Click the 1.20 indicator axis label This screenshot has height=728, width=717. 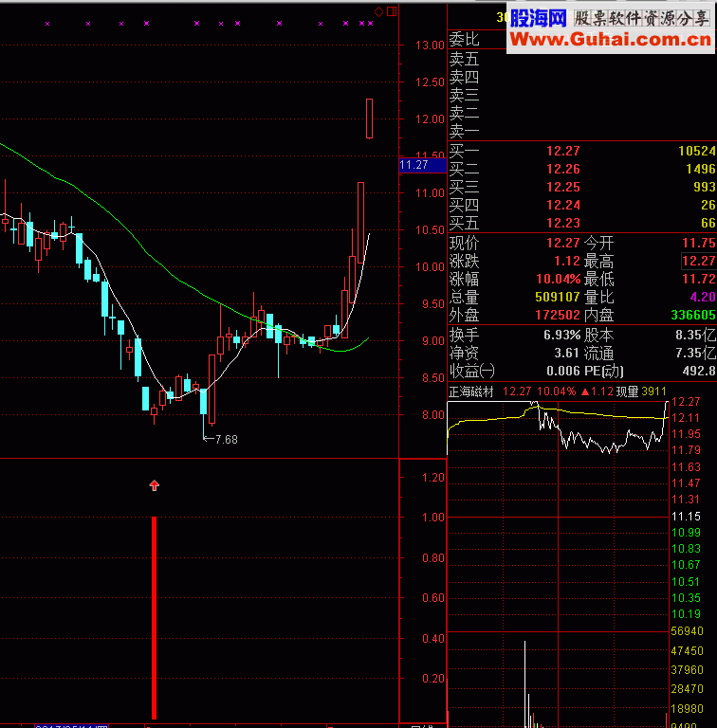432,478
